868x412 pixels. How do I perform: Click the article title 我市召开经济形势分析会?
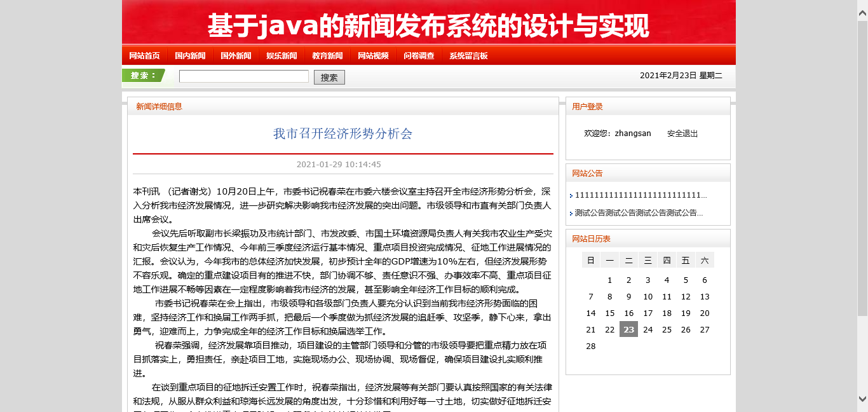(x=343, y=134)
